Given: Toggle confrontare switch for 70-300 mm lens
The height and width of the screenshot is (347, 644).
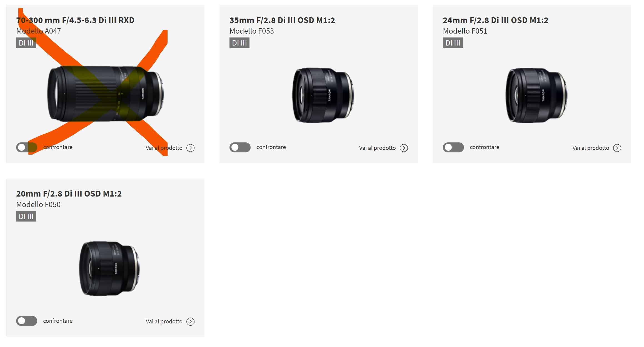Looking at the screenshot, I should point(27,147).
